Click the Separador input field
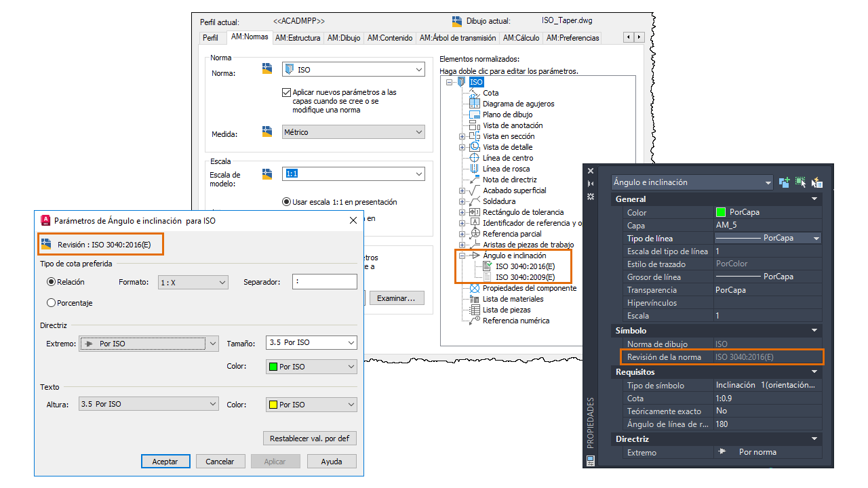The height and width of the screenshot is (488, 868). 325,282
